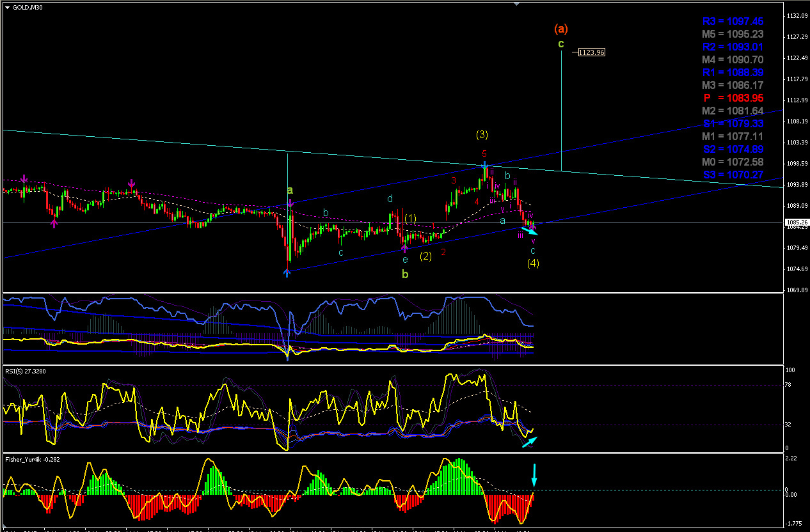Click the orange (a) wave label
Image resolution: width=810 pixels, height=532 pixels.
[x=561, y=28]
